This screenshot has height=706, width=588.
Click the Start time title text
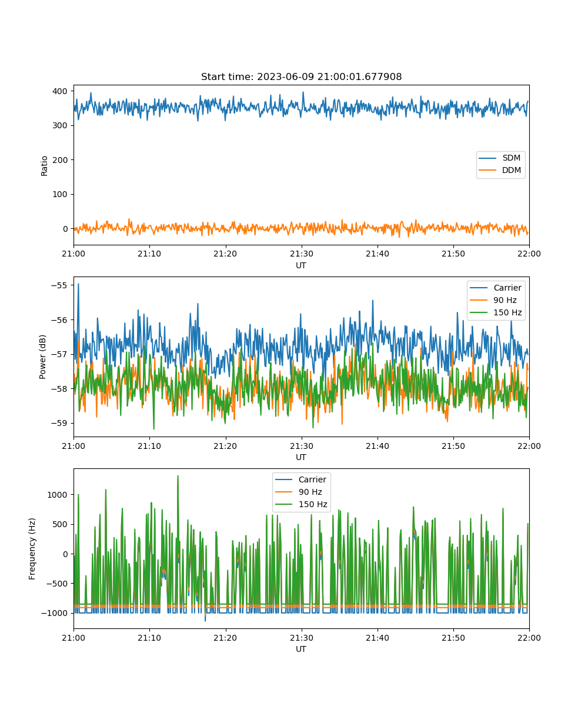pos(301,77)
